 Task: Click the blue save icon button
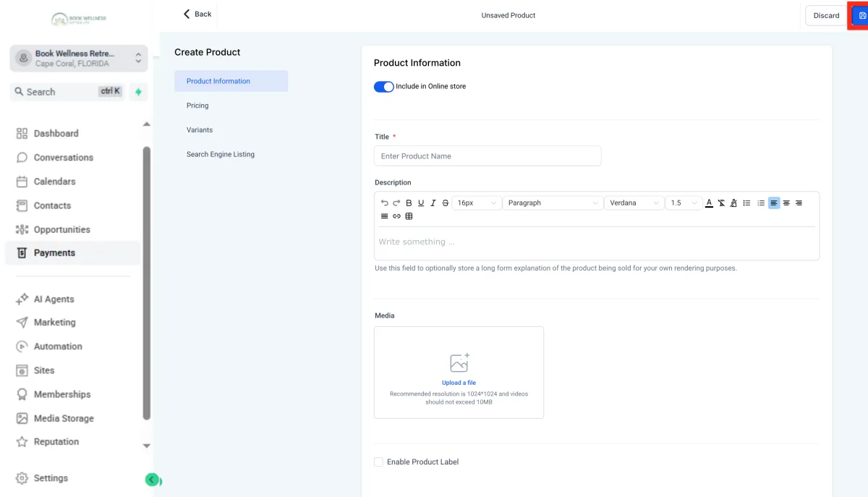click(x=861, y=15)
